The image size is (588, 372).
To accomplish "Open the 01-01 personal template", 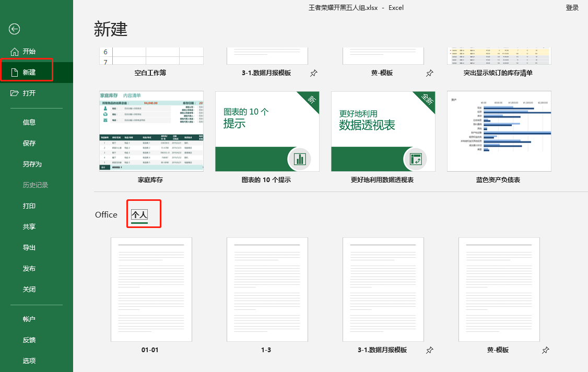I will point(151,290).
